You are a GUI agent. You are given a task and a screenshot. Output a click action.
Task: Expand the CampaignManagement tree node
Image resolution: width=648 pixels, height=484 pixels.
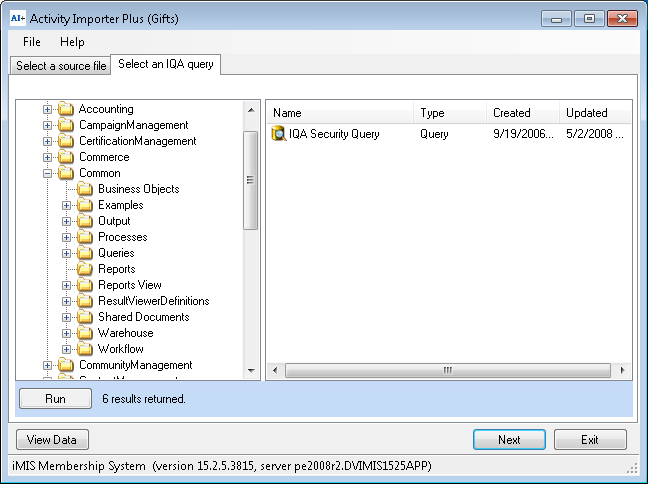[x=47, y=125]
